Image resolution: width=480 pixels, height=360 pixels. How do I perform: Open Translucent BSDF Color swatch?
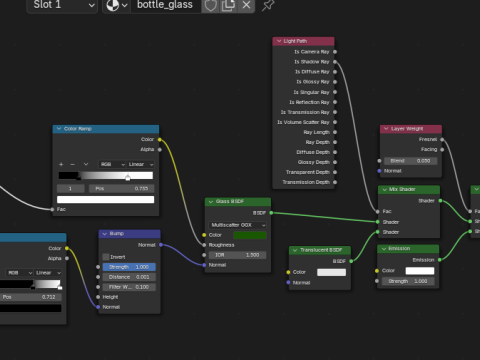pos(331,272)
